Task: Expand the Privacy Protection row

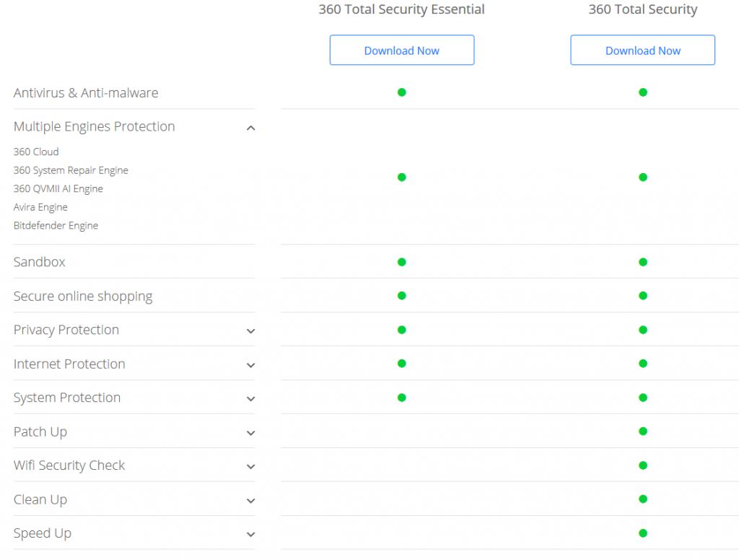Action: tap(250, 331)
